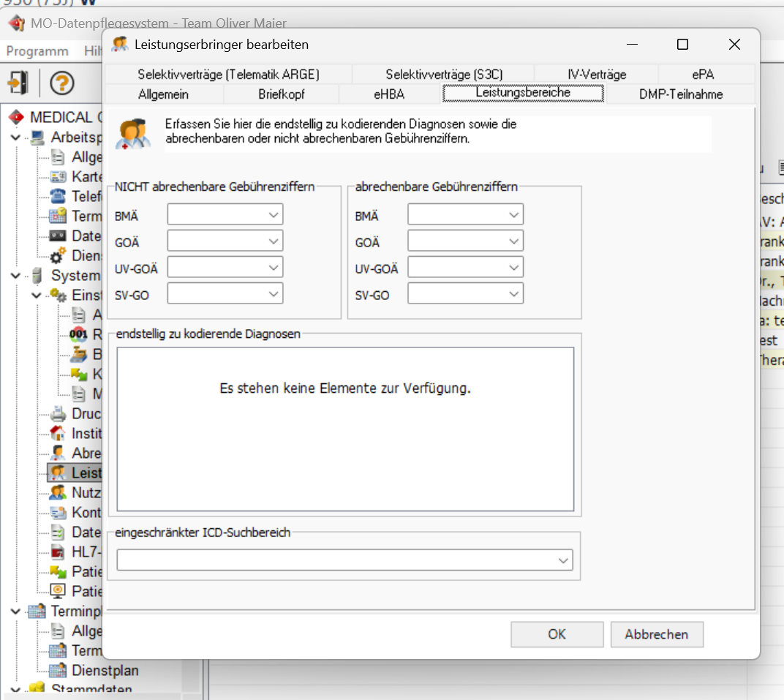Click the house icon next to Institut

tap(58, 433)
